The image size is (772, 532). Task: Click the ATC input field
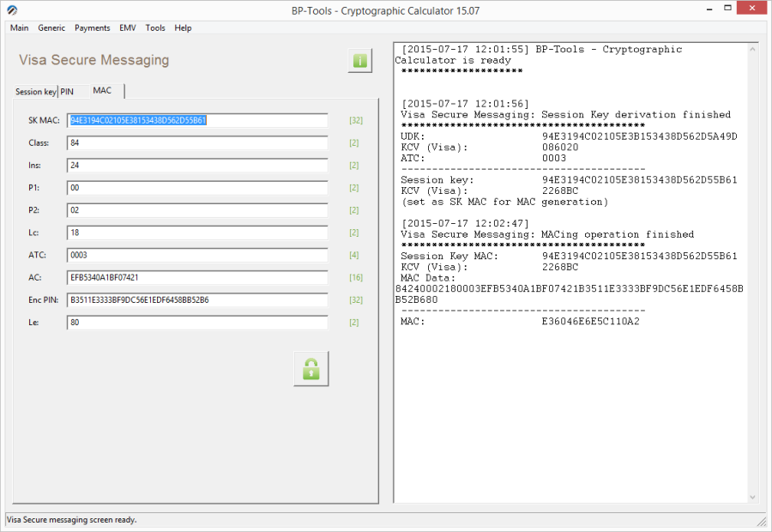point(197,255)
